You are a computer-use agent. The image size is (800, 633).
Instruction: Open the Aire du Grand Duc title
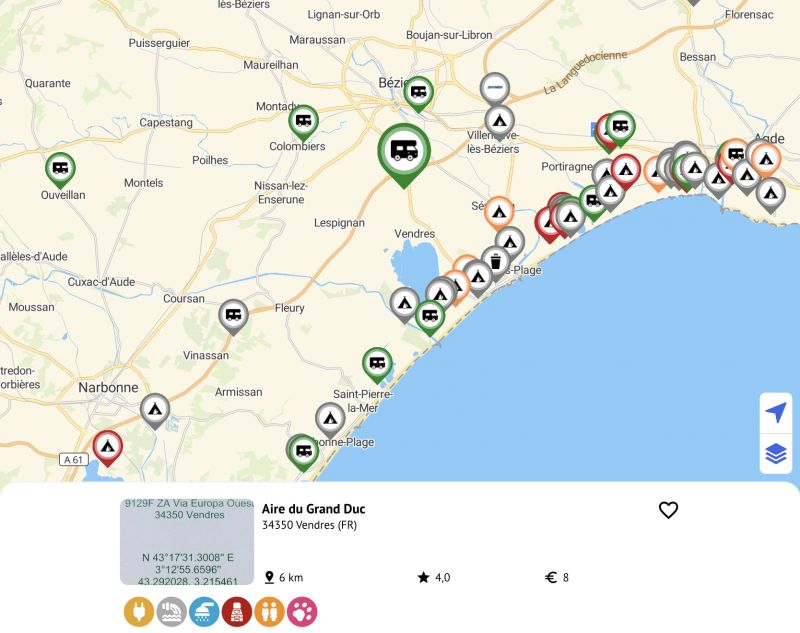[313, 509]
